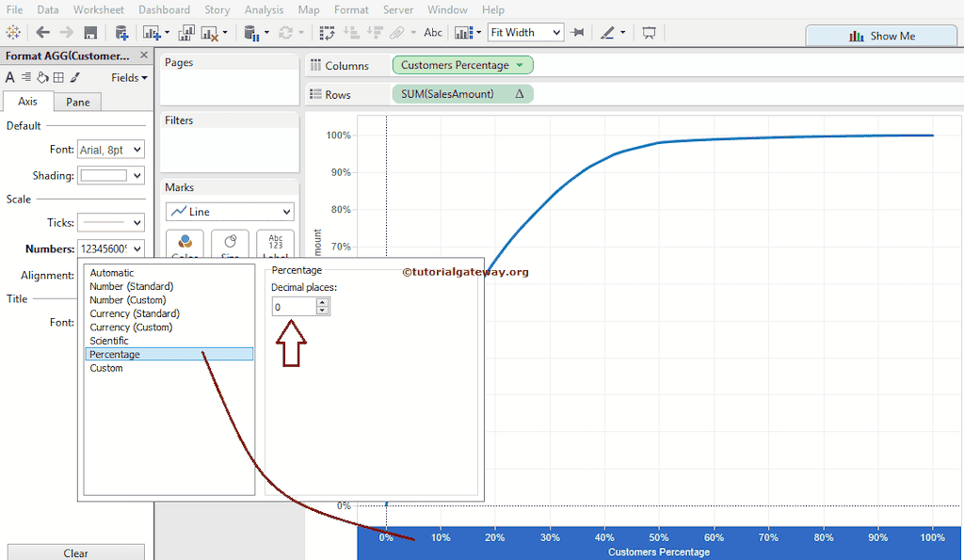Open the Fields dropdown in Format pane

(x=129, y=78)
